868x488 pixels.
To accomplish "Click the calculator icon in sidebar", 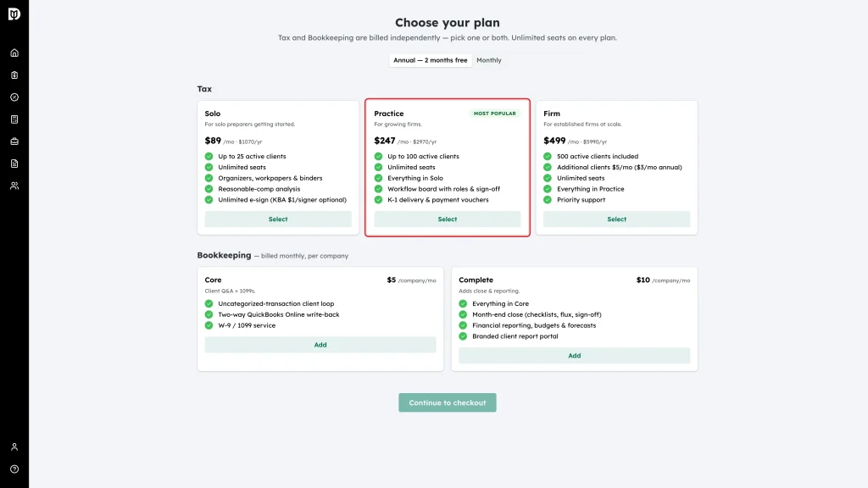I will [x=14, y=119].
